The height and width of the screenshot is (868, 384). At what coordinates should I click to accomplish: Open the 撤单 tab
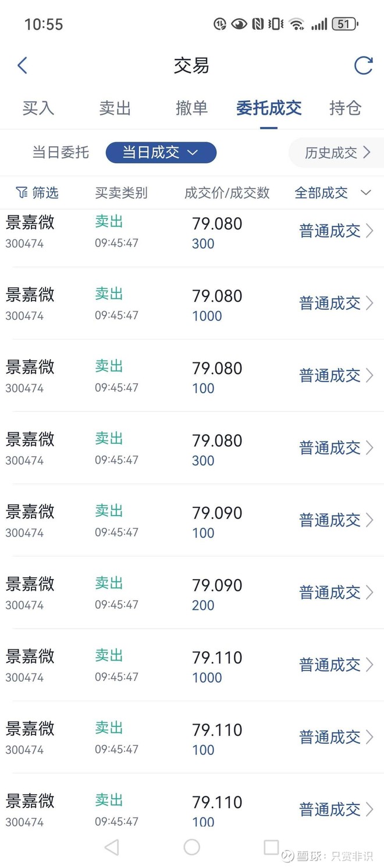pyautogui.click(x=191, y=108)
